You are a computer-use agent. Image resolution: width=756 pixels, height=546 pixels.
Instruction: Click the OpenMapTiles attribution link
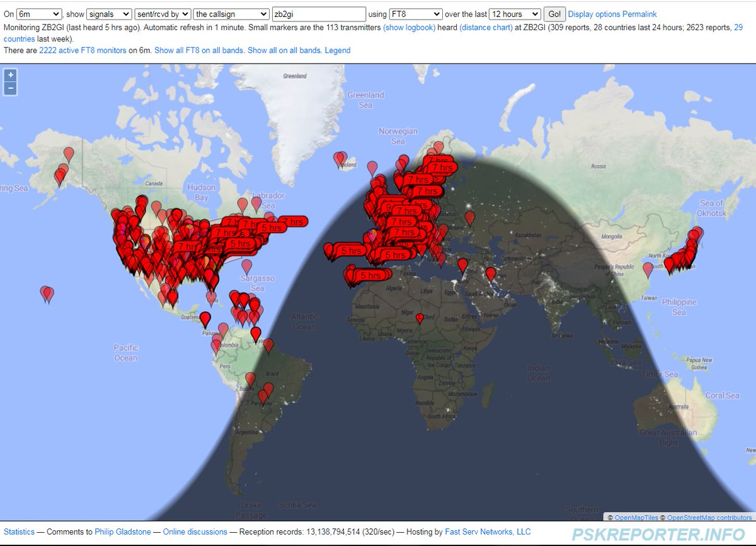click(x=636, y=518)
